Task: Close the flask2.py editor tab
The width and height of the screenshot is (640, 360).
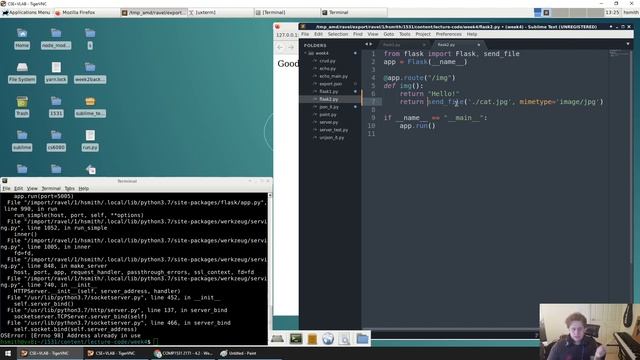Action: [x=479, y=44]
